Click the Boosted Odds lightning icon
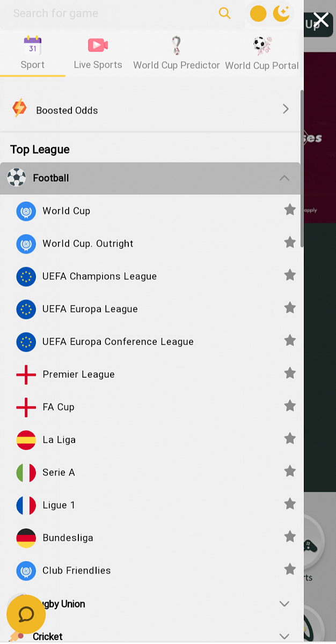 (x=19, y=108)
